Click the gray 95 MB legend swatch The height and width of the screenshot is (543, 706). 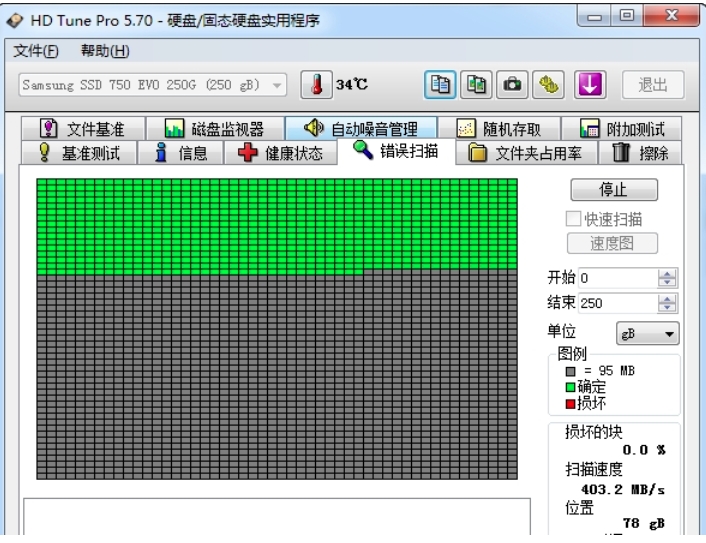570,371
